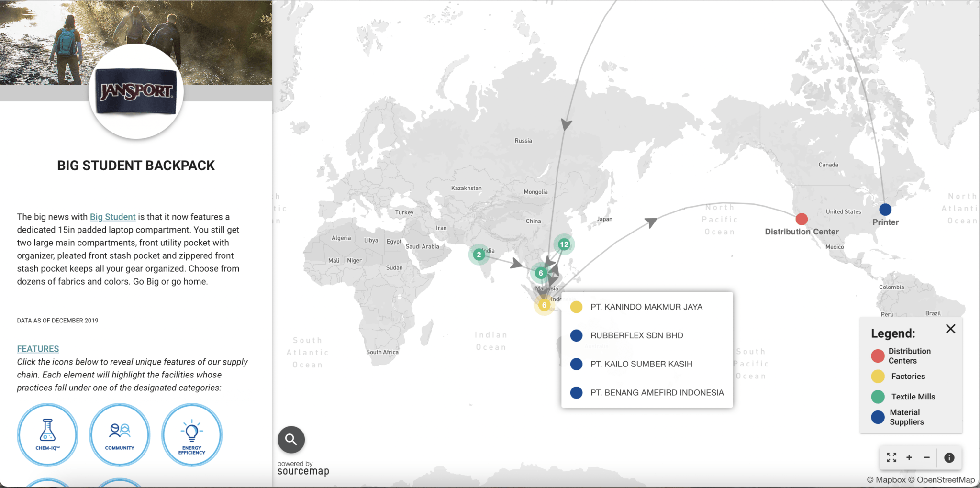Click the green cluster marker numbered 12

564,244
